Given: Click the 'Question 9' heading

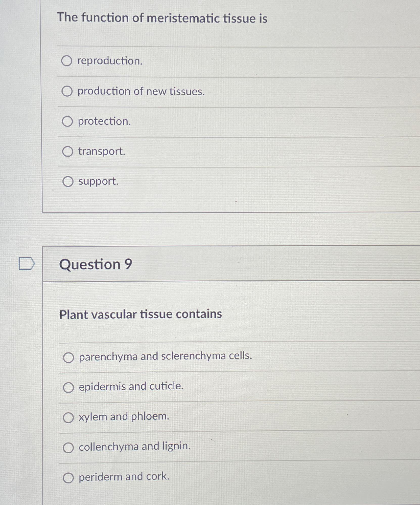Looking at the screenshot, I should 96,264.
